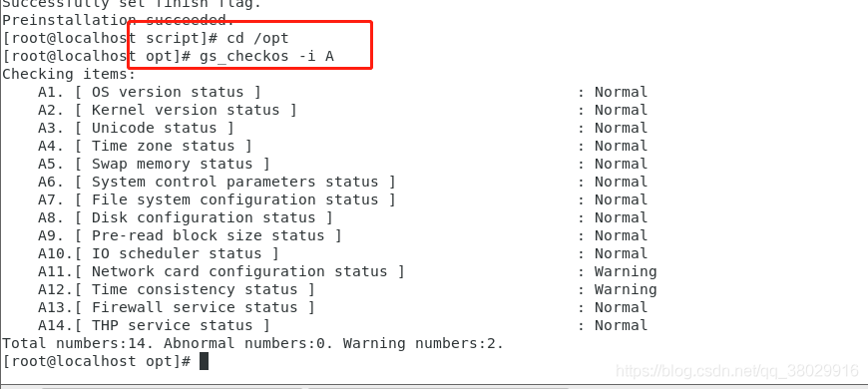868x389 pixels.
Task: Select the A1 OS version status line
Action: [x=342, y=92]
